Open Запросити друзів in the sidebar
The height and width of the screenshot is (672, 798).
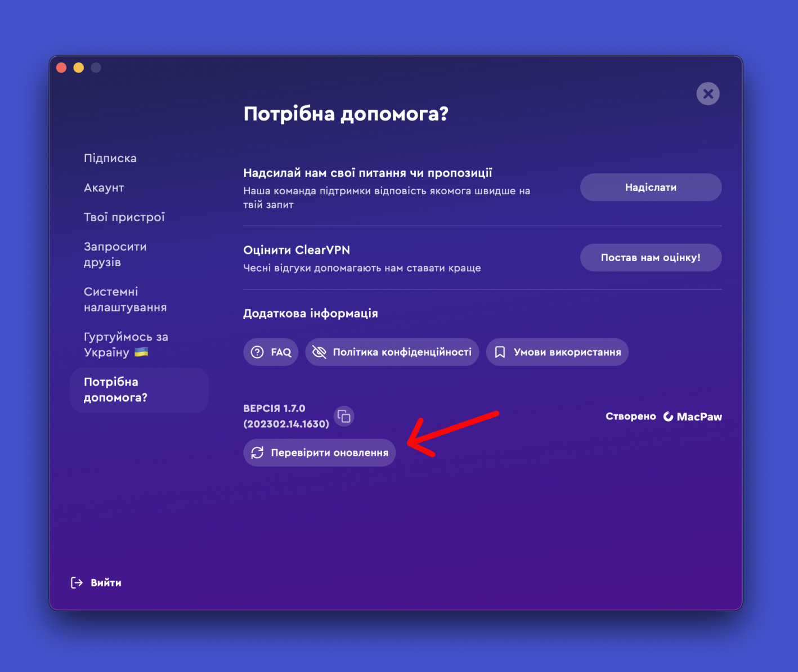pyautogui.click(x=115, y=254)
